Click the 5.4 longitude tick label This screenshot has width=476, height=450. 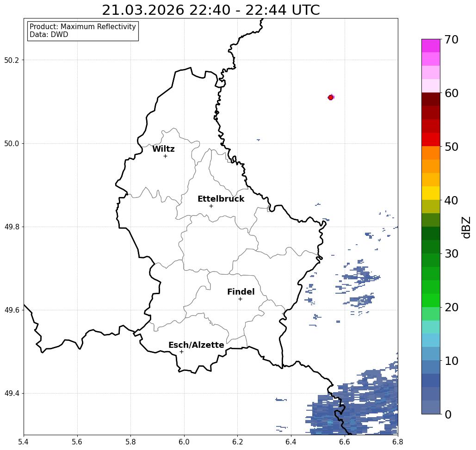(x=24, y=442)
